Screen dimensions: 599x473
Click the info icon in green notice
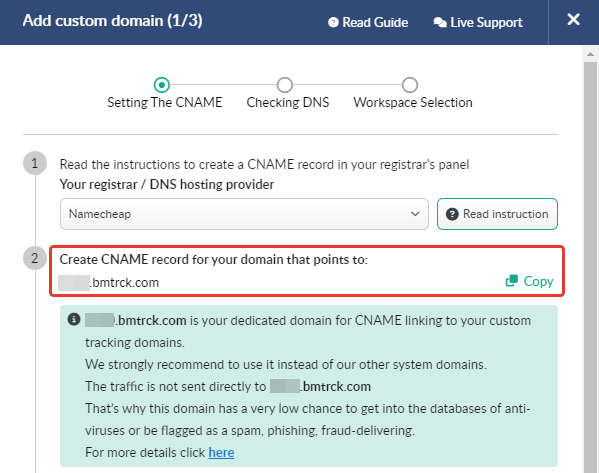pos(74,319)
